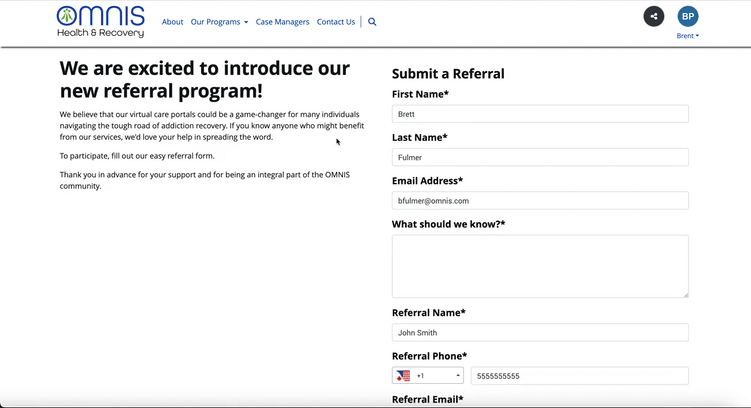Select the Contact Us link
This screenshot has width=751, height=408.
coord(336,22)
